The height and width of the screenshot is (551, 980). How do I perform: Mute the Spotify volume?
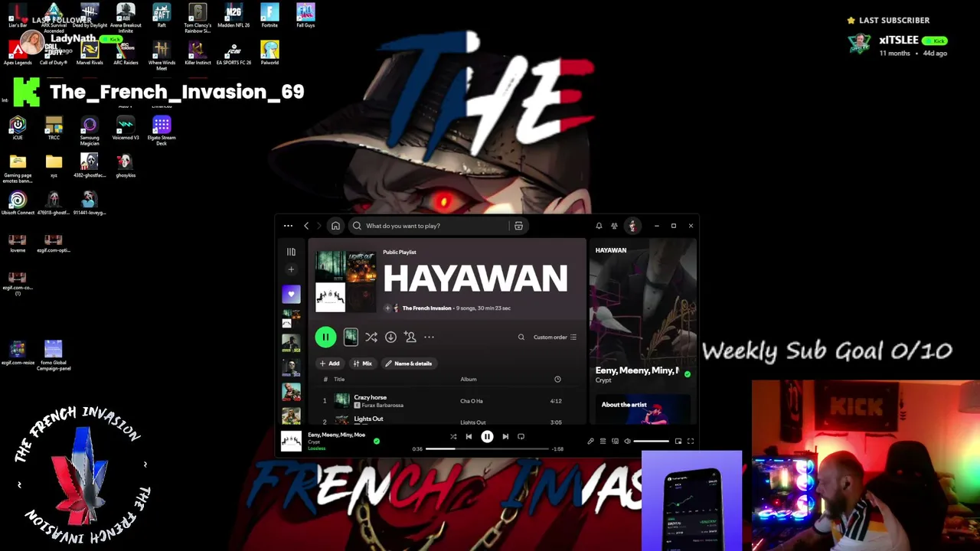point(627,441)
